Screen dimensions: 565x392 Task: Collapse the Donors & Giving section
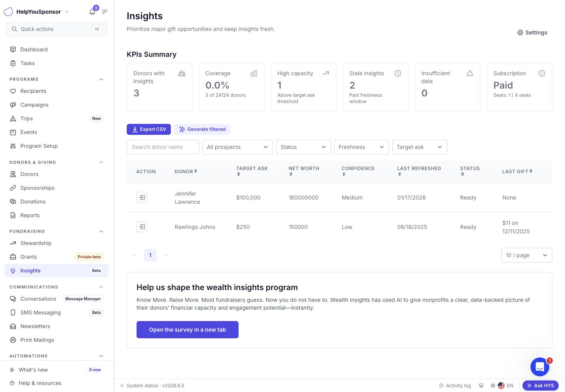click(101, 162)
